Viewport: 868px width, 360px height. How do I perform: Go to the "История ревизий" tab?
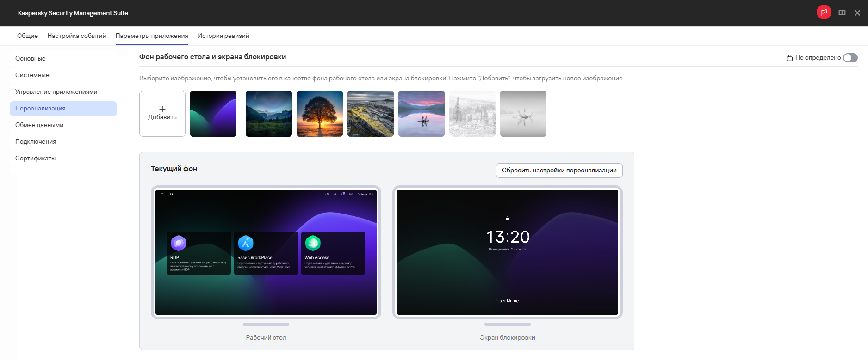(223, 36)
